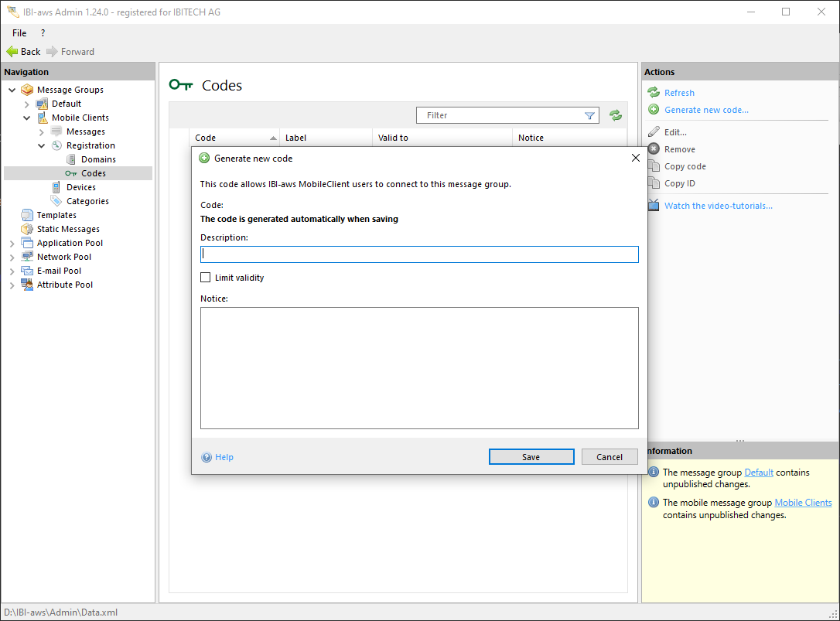
Task: Click the Help question mark icon
Action: point(207,457)
